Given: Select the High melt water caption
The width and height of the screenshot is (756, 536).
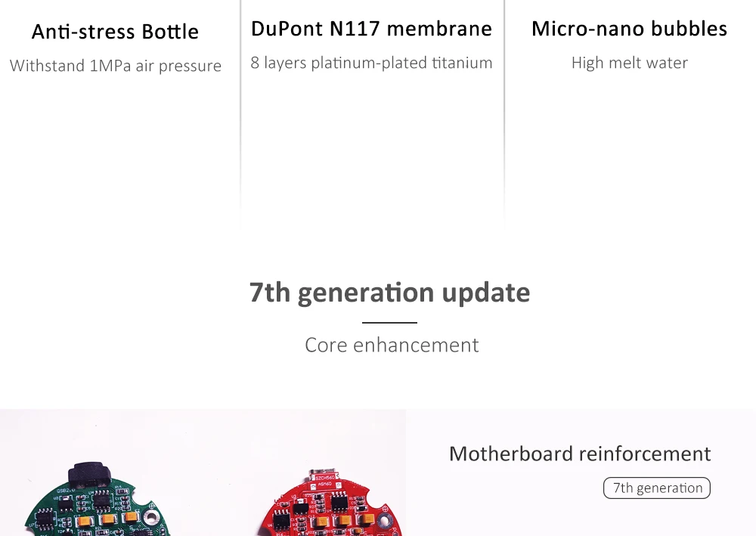Looking at the screenshot, I should pyautogui.click(x=629, y=63).
